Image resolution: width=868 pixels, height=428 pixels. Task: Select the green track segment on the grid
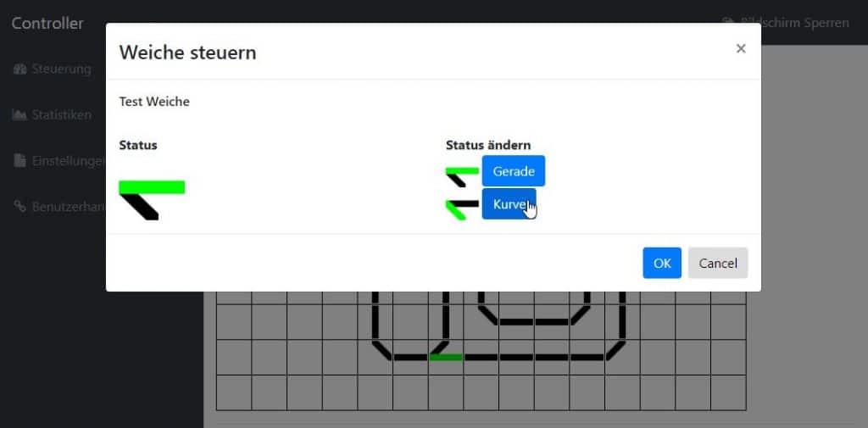(446, 357)
